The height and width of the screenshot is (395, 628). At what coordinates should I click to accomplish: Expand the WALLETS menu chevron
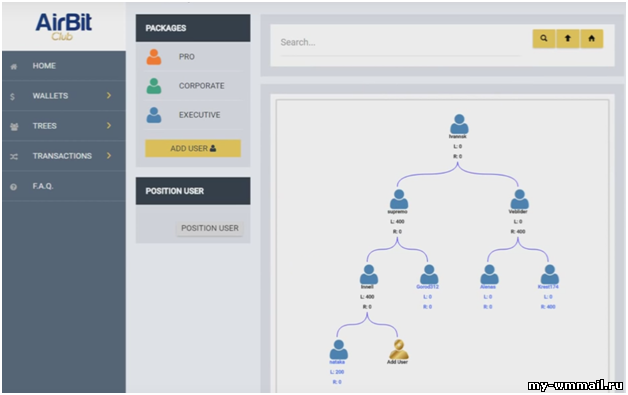pos(109,95)
